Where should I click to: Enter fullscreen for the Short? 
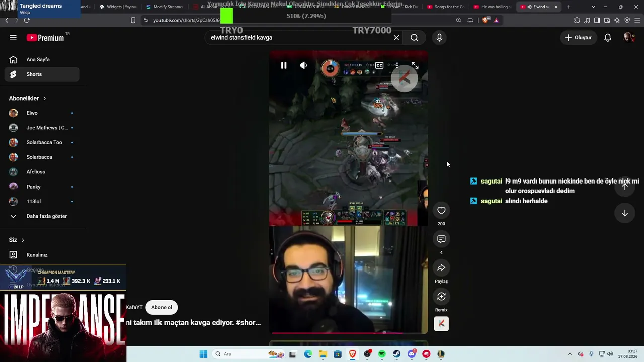click(x=415, y=65)
